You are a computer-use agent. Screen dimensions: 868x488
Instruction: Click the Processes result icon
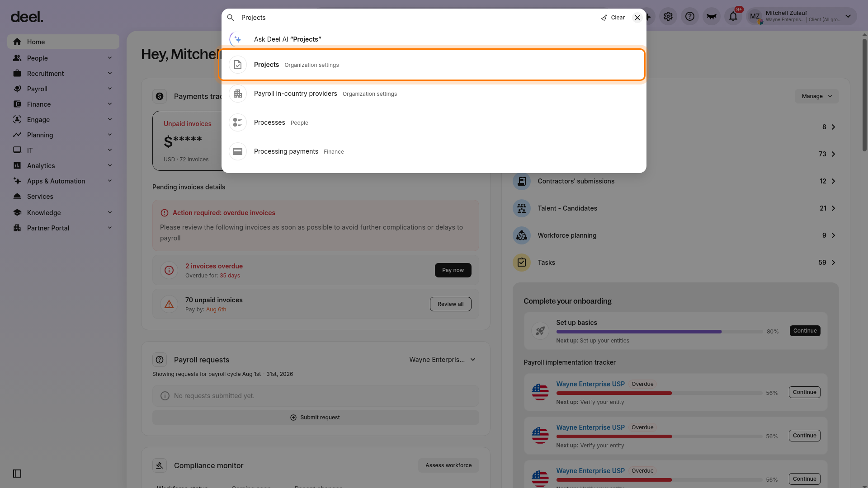(x=238, y=122)
